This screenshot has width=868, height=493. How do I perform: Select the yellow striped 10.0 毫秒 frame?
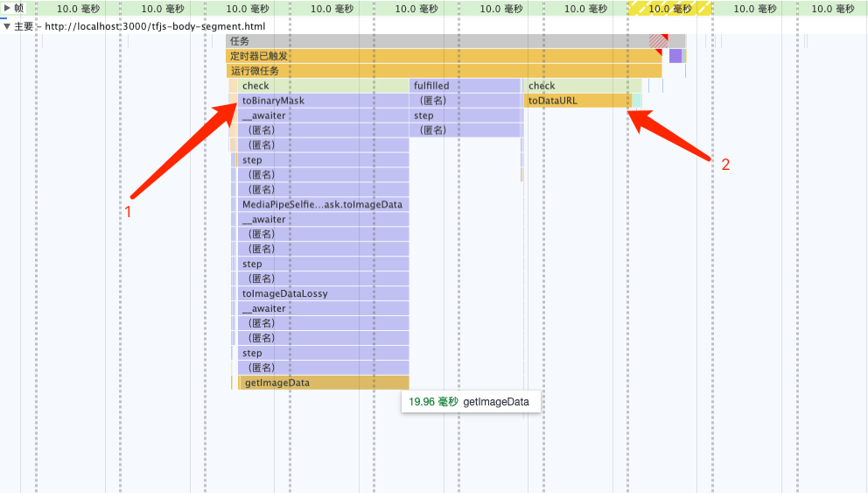click(670, 8)
